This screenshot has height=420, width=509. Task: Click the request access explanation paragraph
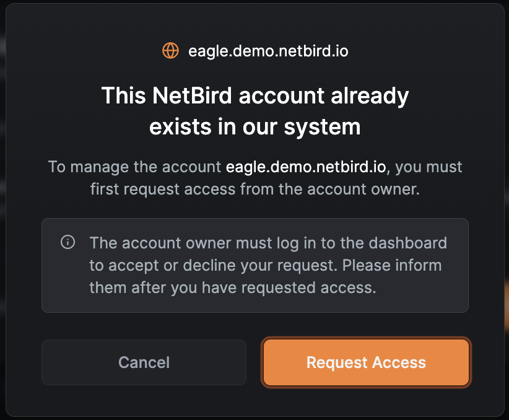(254, 177)
